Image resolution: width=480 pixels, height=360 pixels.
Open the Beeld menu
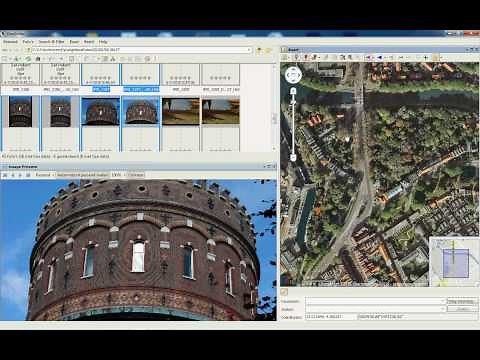pyautogui.click(x=89, y=42)
